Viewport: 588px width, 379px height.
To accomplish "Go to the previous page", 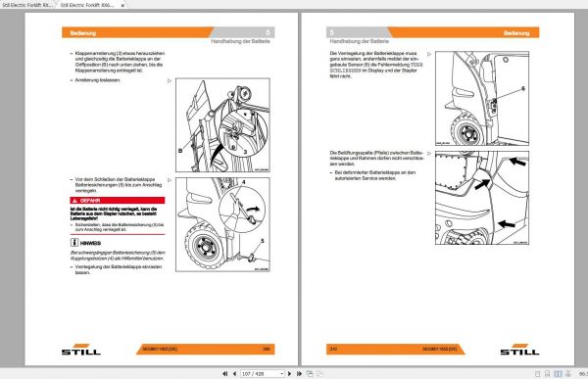I will point(234,374).
